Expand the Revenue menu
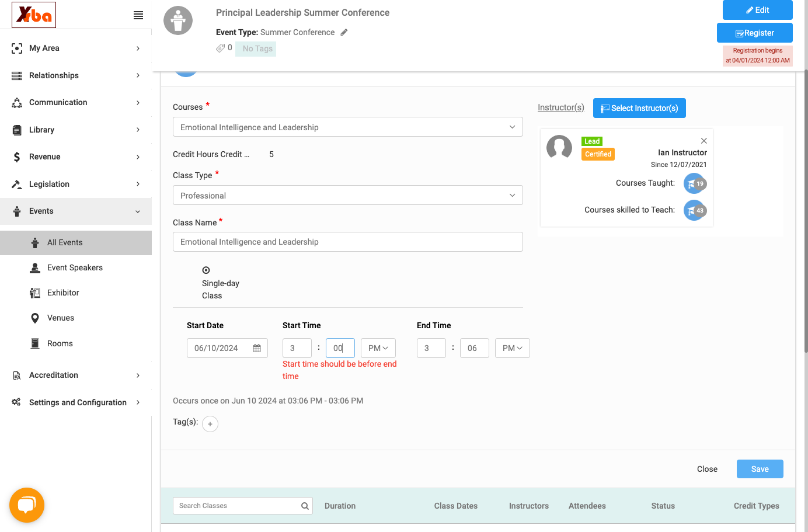808x532 pixels. point(76,157)
